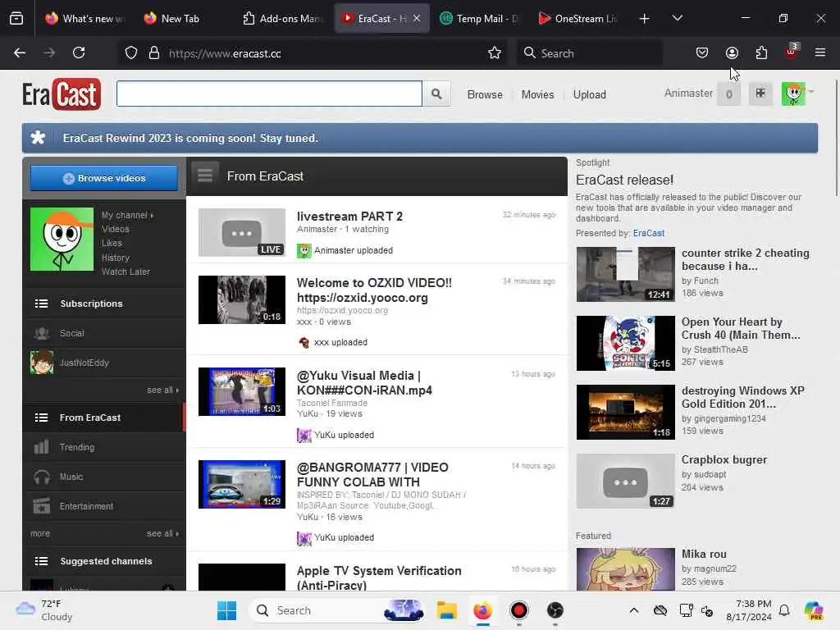Click the JustNotEddy channel avatar

[x=42, y=363]
